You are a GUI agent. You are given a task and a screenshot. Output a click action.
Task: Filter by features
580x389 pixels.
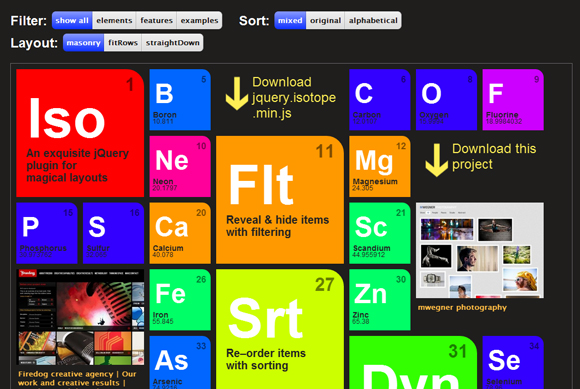(156, 20)
